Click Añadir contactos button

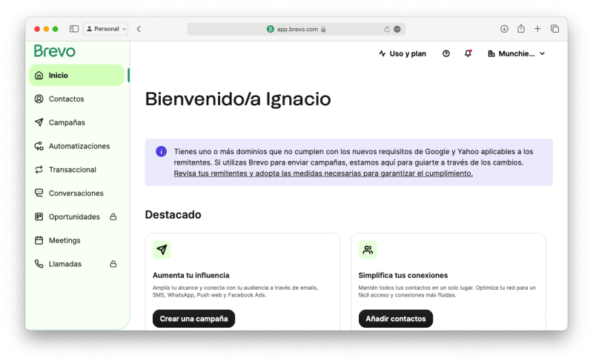click(396, 319)
